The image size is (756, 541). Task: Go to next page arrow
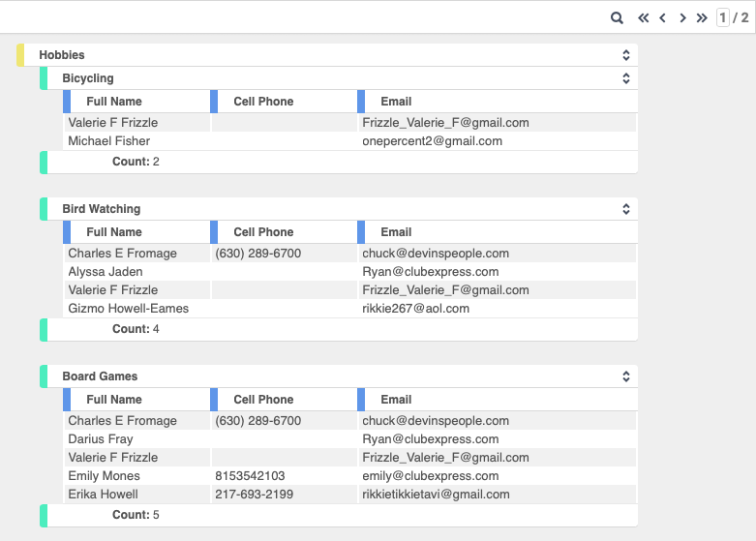coord(682,17)
